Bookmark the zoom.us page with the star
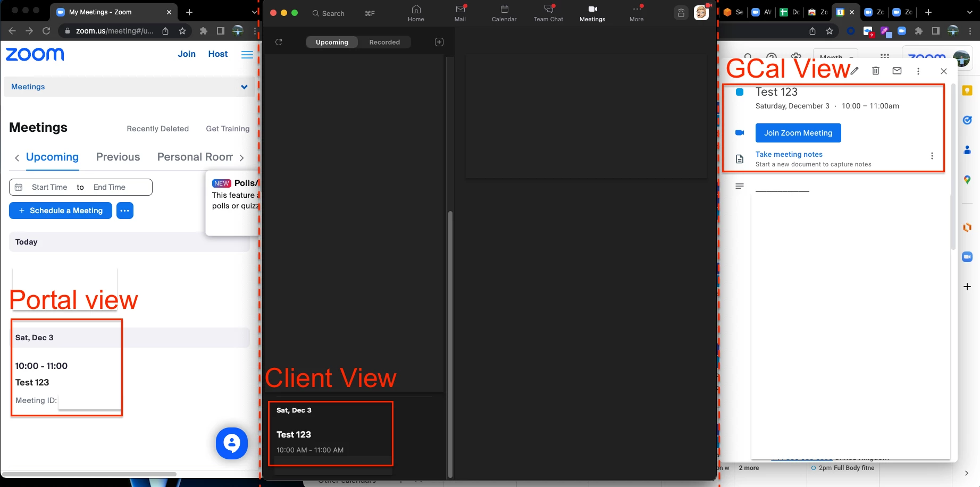Viewport: 980px width, 487px height. (x=182, y=31)
